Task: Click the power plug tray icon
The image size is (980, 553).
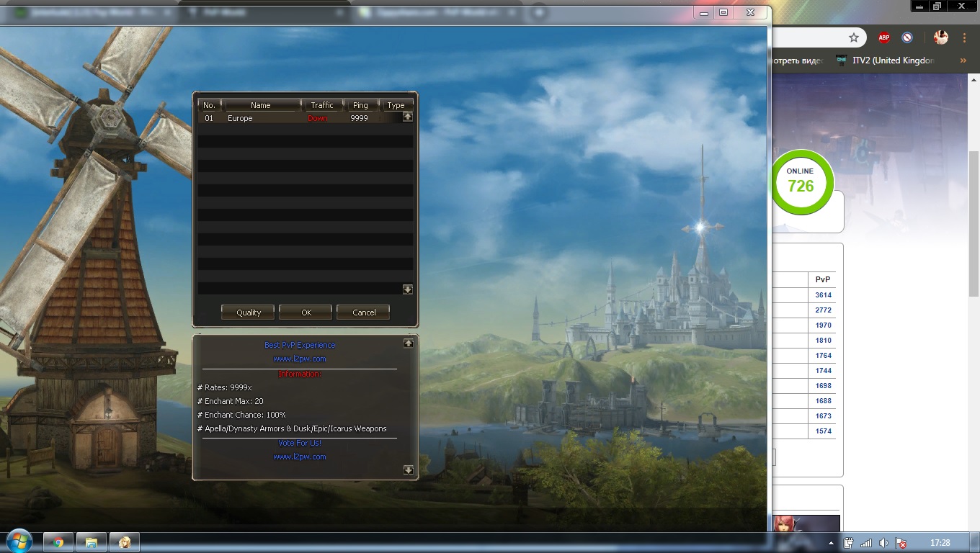Action: 849,543
